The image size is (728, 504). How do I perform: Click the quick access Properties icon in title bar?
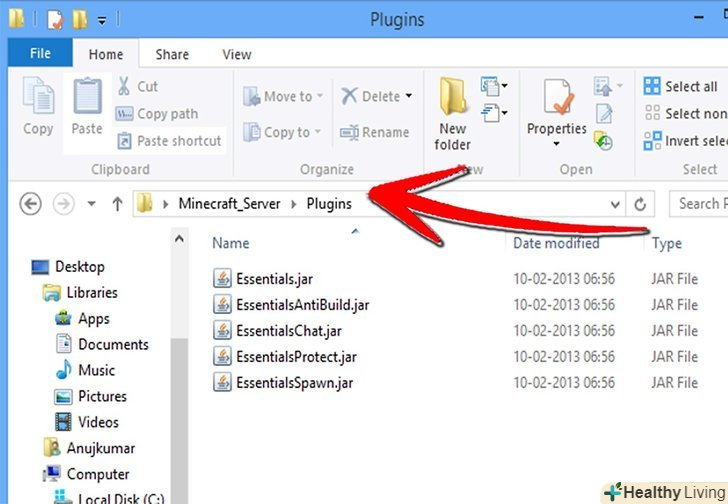[55, 19]
